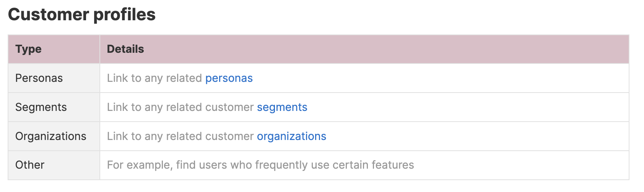Open the segments link

[x=282, y=107]
